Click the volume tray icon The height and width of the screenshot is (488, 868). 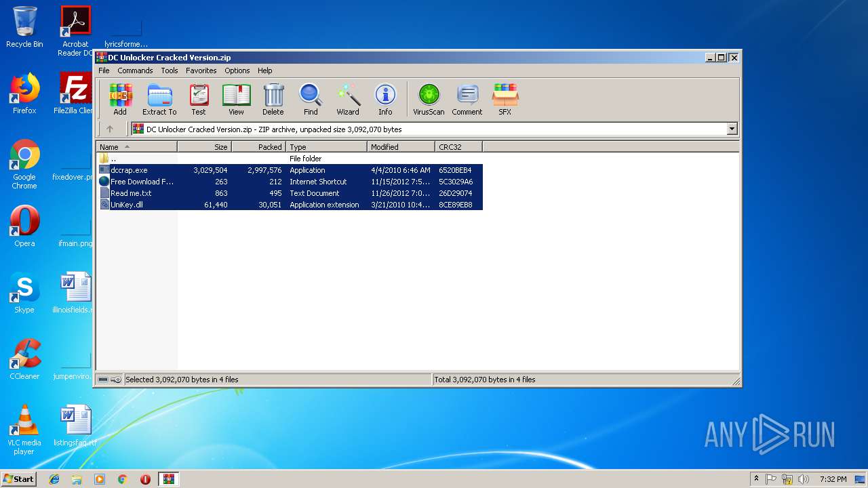coord(804,479)
